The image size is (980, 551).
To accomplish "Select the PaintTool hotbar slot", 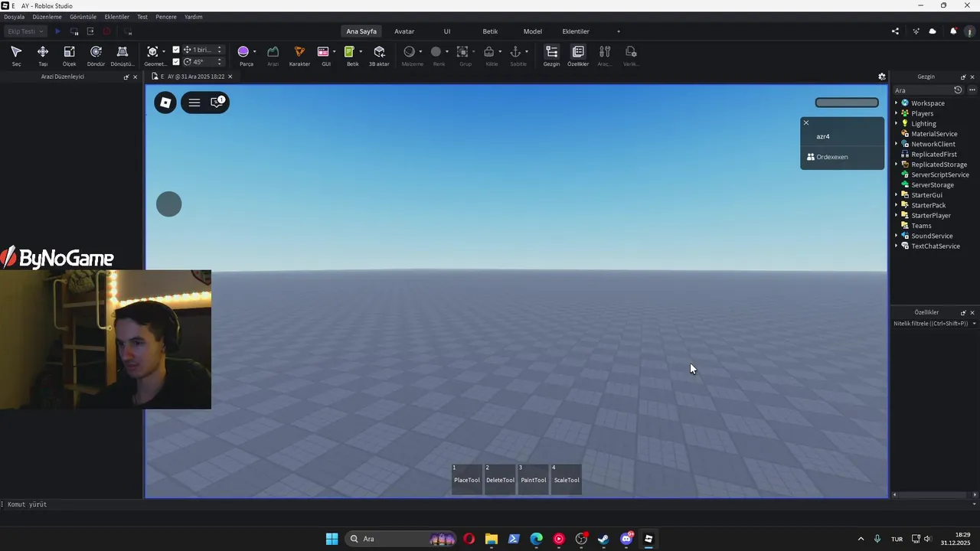I will pos(534,479).
